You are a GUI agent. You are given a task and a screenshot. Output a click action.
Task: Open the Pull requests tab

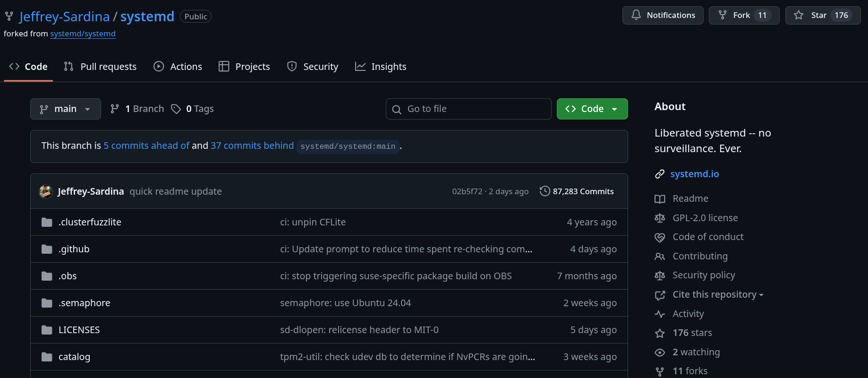point(100,67)
